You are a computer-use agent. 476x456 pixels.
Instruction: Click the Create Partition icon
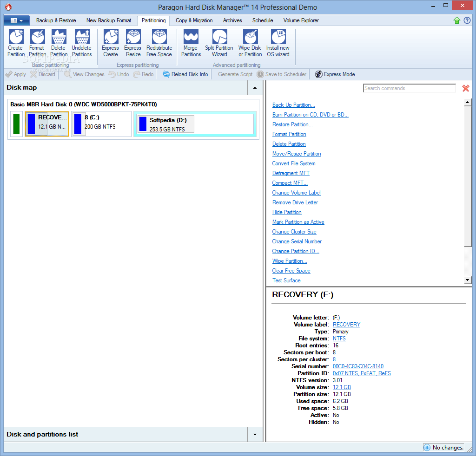pos(16,43)
